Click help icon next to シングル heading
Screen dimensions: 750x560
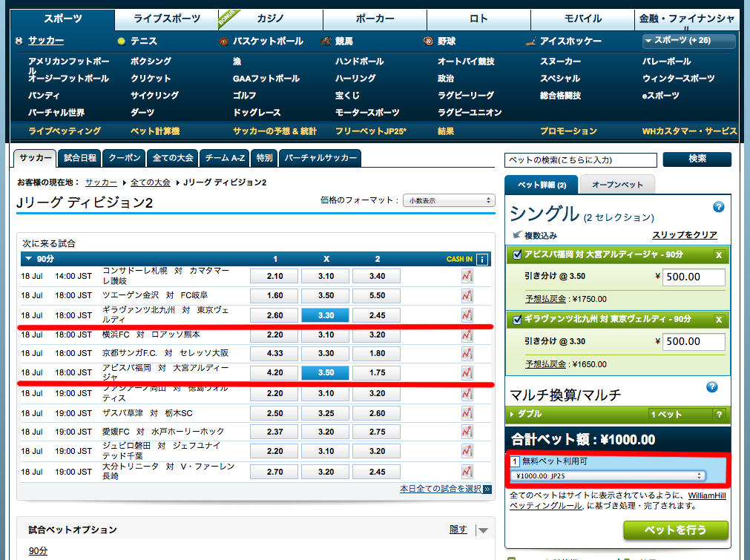717,207
